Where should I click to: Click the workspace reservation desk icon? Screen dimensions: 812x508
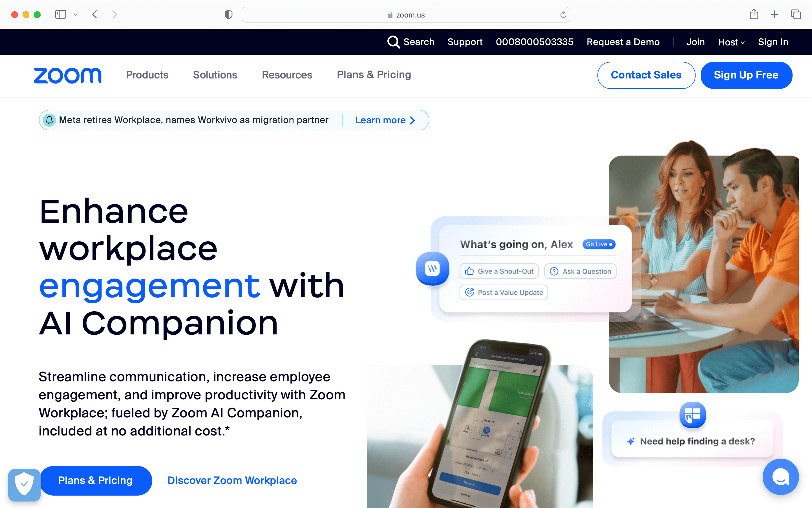[692, 415]
